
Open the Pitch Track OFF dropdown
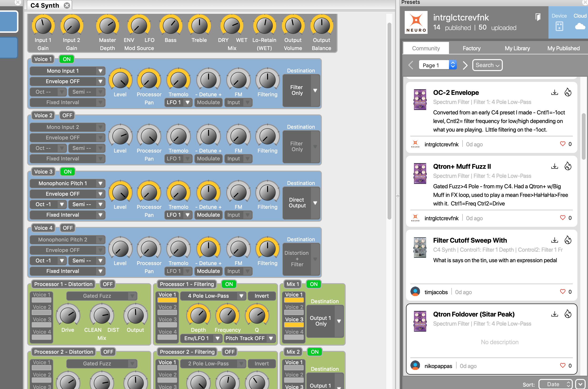point(250,338)
